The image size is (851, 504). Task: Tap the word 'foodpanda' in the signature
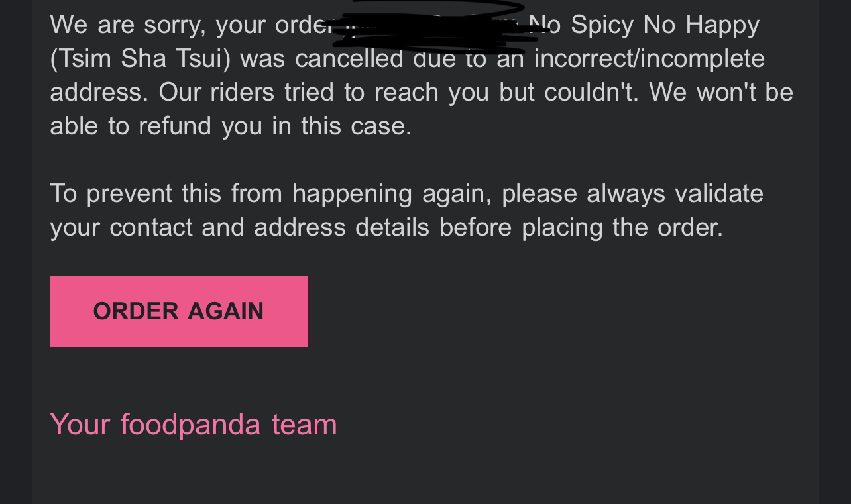[191, 425]
